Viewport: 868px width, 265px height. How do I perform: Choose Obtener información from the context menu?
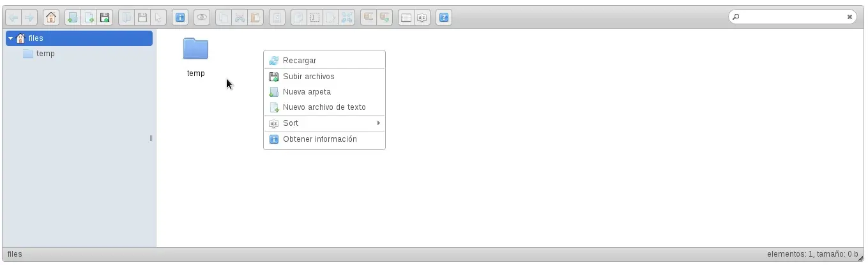324,139
